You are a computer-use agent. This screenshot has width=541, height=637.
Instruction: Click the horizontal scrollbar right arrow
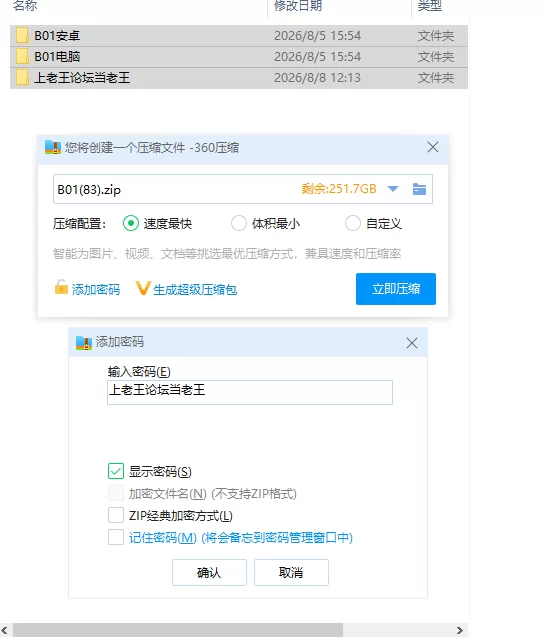[459, 630]
